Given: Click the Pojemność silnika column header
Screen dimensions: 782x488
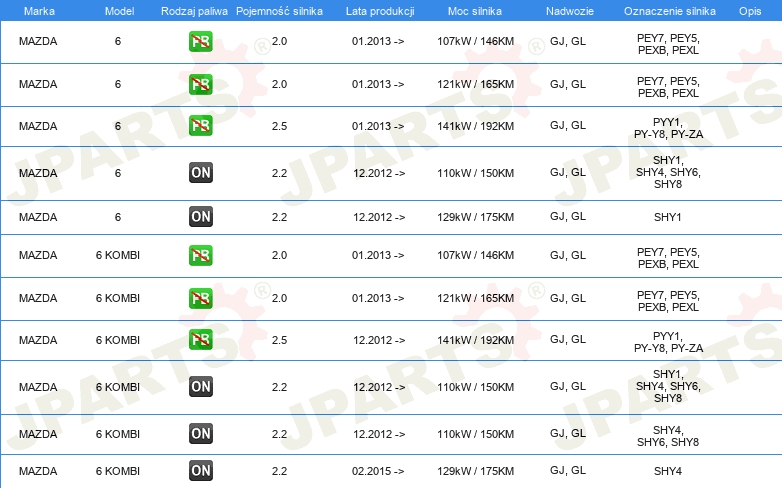Looking at the screenshot, I should click(x=279, y=11).
